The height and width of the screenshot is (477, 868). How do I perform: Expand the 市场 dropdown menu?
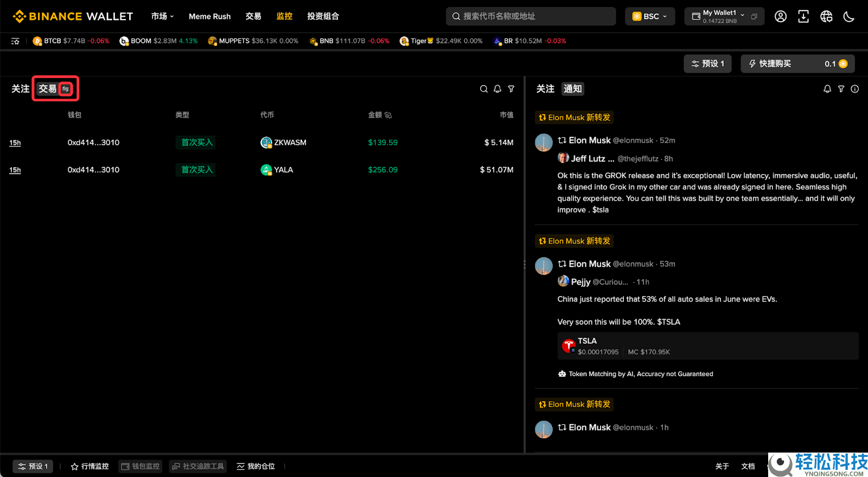click(x=162, y=16)
